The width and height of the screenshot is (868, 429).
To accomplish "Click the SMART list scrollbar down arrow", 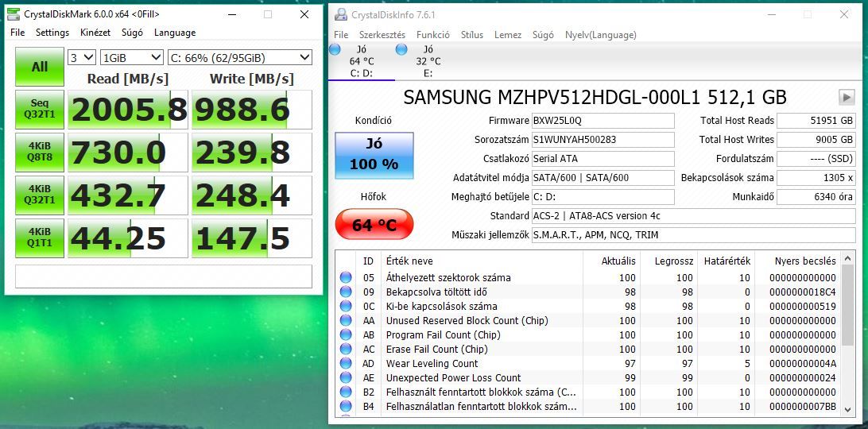I will (847, 409).
